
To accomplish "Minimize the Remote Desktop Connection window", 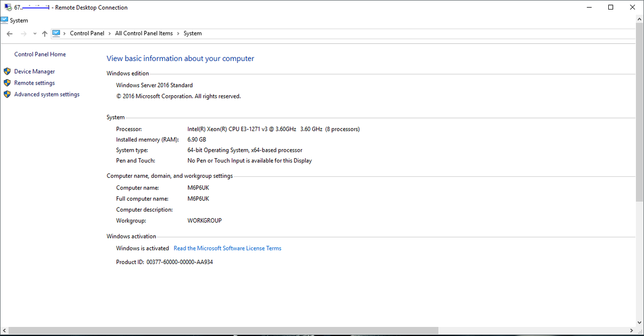I will point(589,8).
